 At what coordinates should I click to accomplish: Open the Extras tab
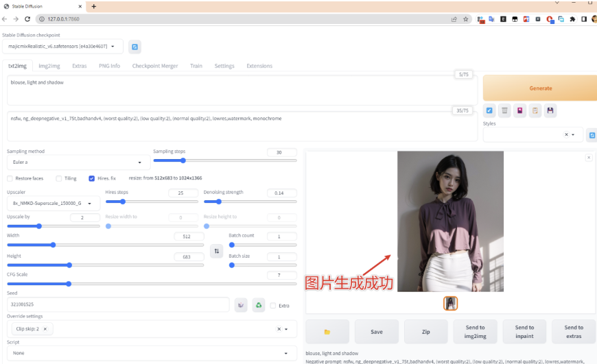[79, 66]
